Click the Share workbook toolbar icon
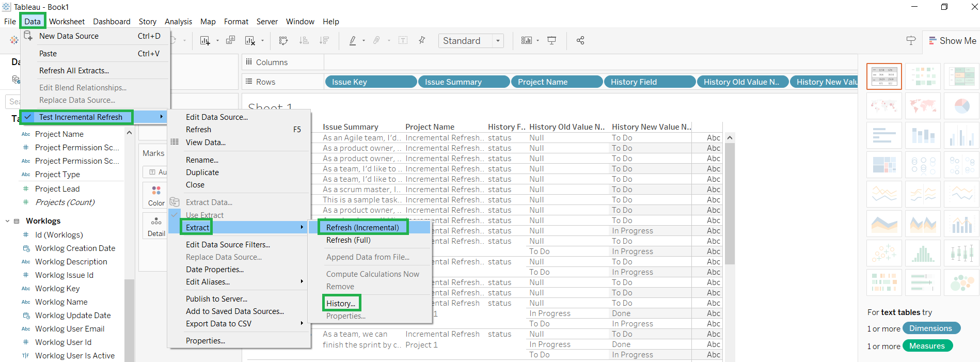Image resolution: width=980 pixels, height=362 pixels. pos(580,40)
